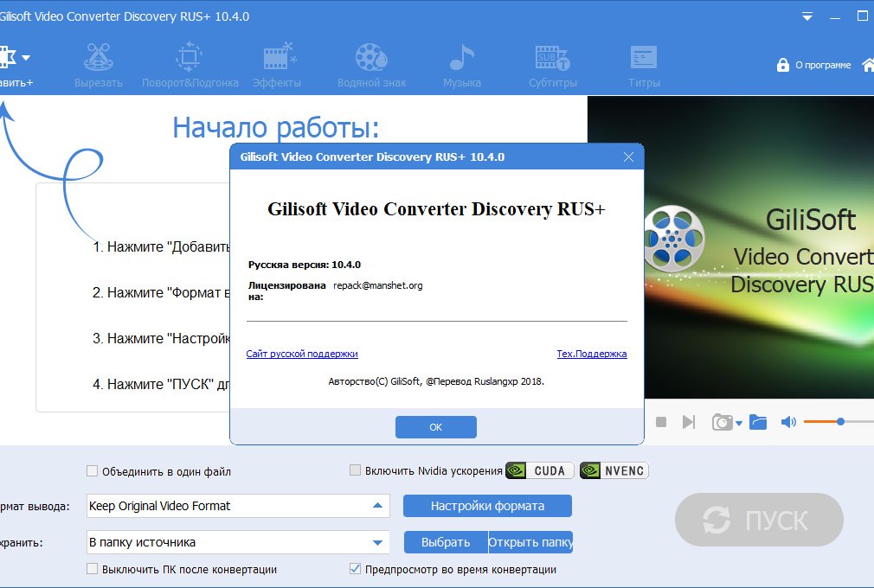
Task: Click the film reel logo in preview
Action: tap(674, 239)
